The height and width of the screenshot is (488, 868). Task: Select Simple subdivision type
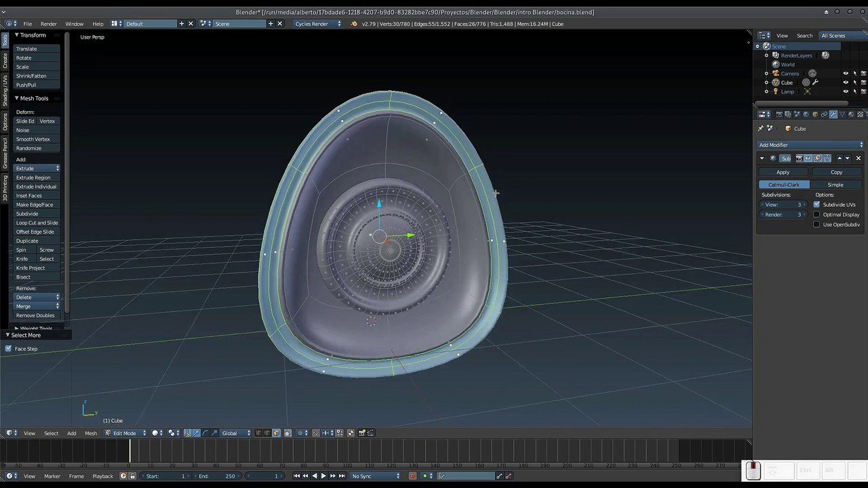(835, 184)
